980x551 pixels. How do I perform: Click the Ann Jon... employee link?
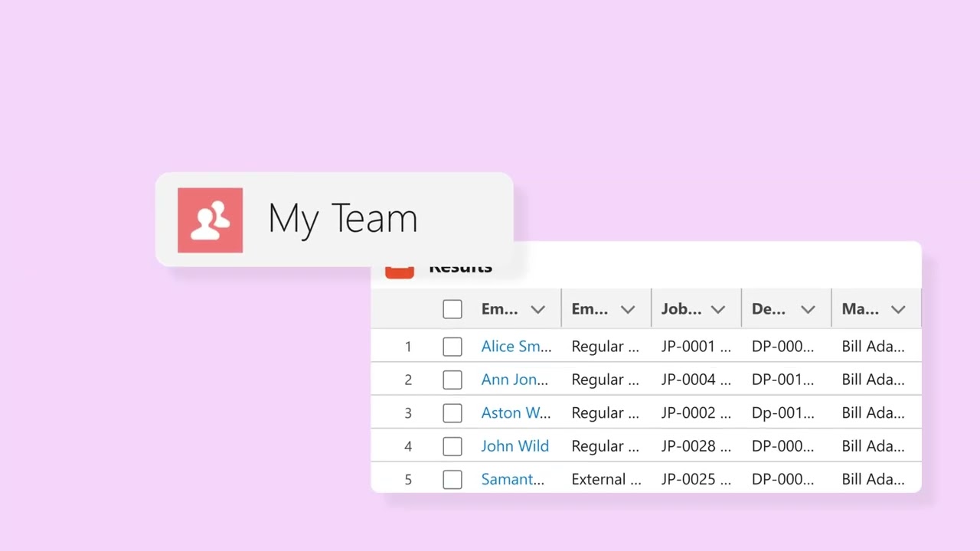(514, 380)
